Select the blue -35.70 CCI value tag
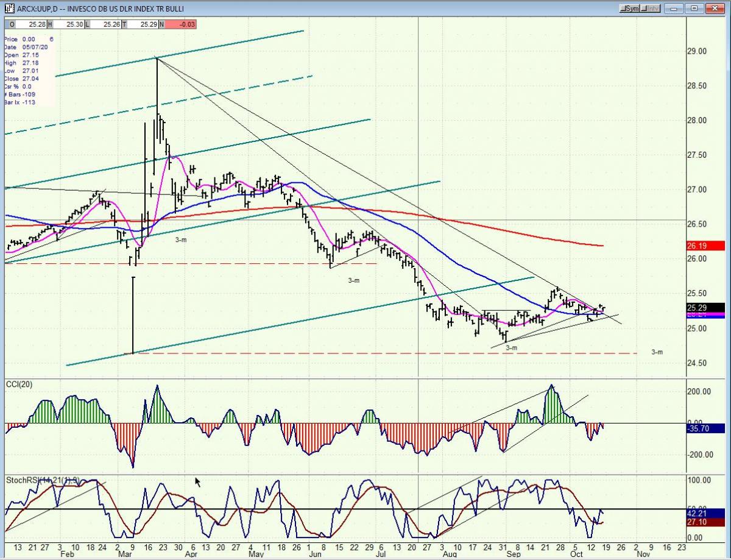The height and width of the screenshot is (560, 731). coord(705,428)
